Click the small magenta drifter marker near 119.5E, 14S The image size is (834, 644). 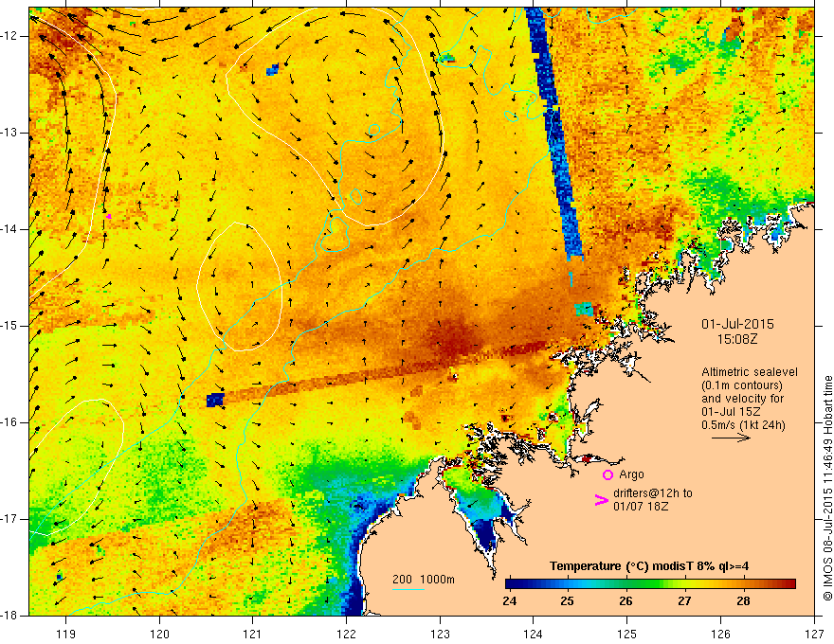(109, 216)
